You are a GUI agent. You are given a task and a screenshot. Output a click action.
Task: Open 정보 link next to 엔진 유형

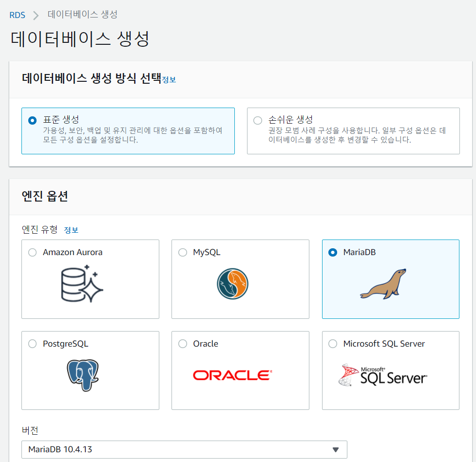coord(71,230)
